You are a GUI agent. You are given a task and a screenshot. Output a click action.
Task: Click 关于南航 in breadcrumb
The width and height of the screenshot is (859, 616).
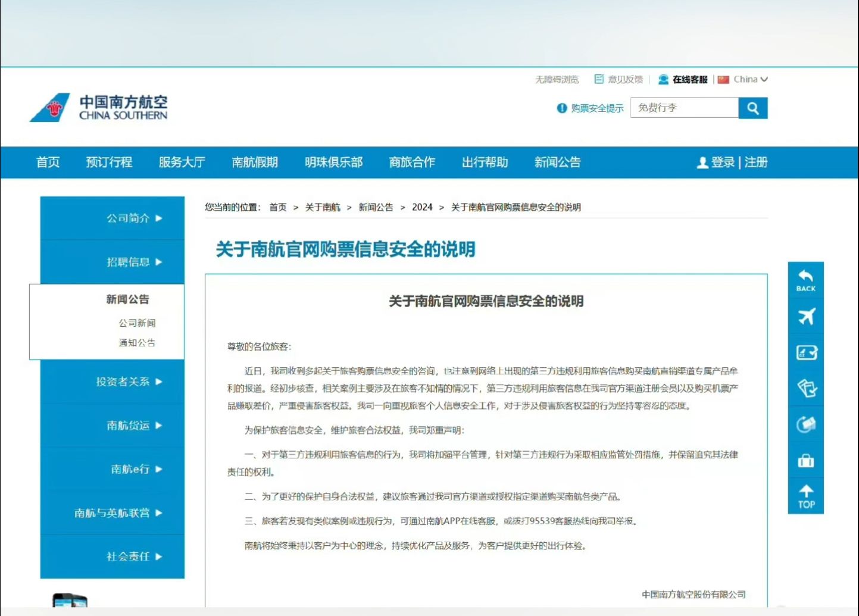click(x=322, y=207)
